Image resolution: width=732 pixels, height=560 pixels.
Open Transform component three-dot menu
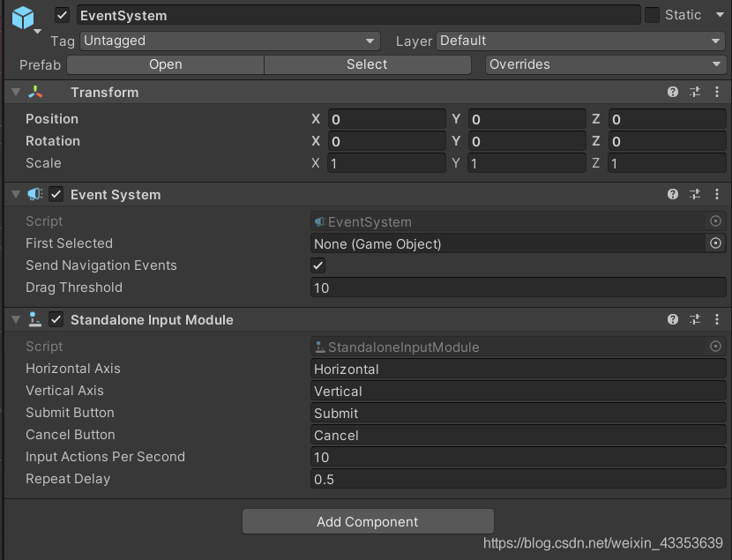[717, 92]
